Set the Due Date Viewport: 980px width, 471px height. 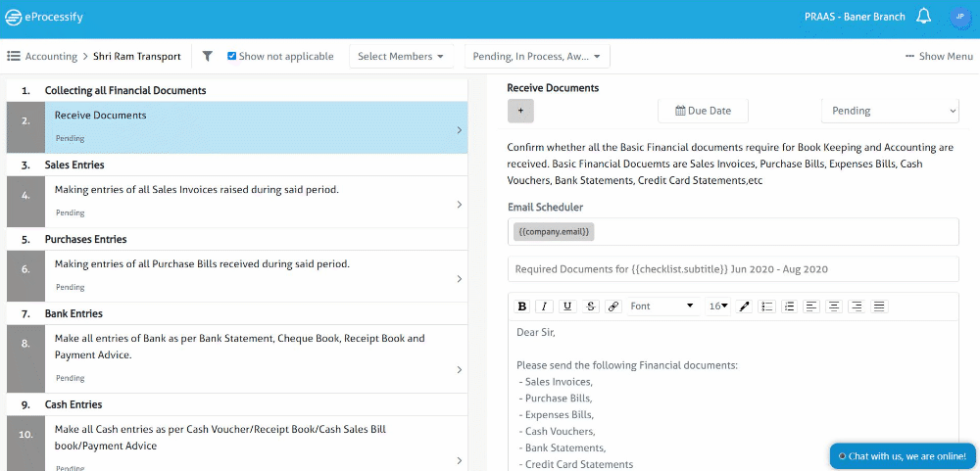pyautogui.click(x=703, y=111)
